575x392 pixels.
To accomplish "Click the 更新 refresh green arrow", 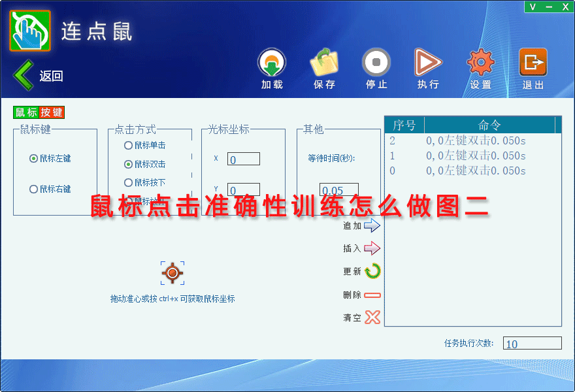I will (x=372, y=271).
